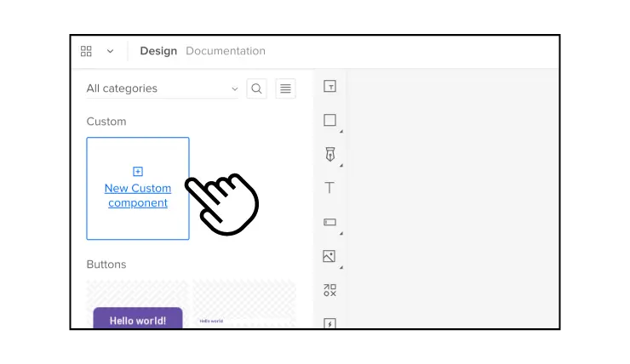Open the grid apps menu icon
The width and height of the screenshot is (630, 364).
click(x=86, y=51)
